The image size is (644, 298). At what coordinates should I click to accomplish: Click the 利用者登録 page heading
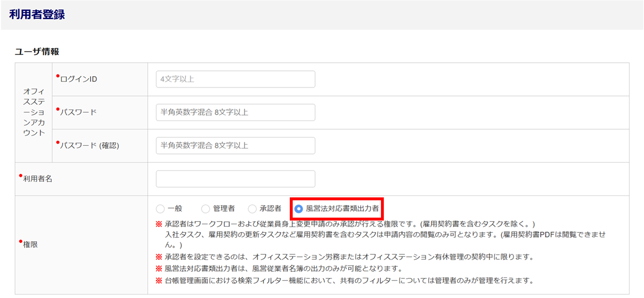(x=37, y=15)
